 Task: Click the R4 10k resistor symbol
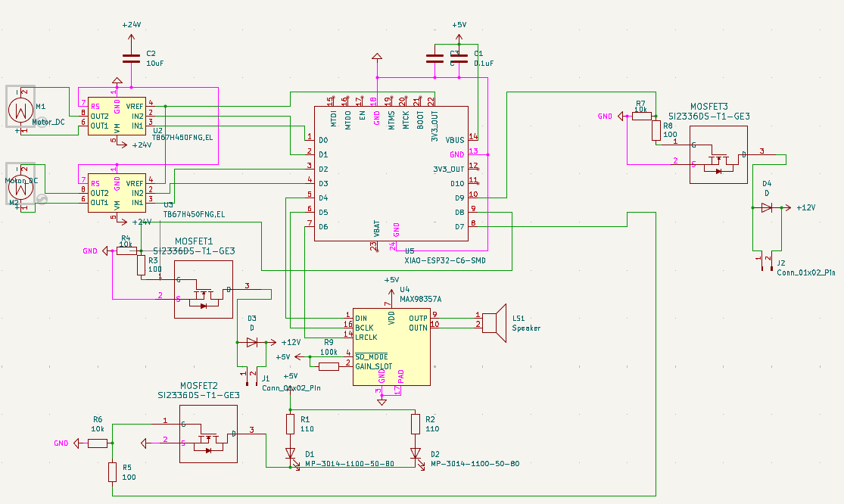point(126,250)
